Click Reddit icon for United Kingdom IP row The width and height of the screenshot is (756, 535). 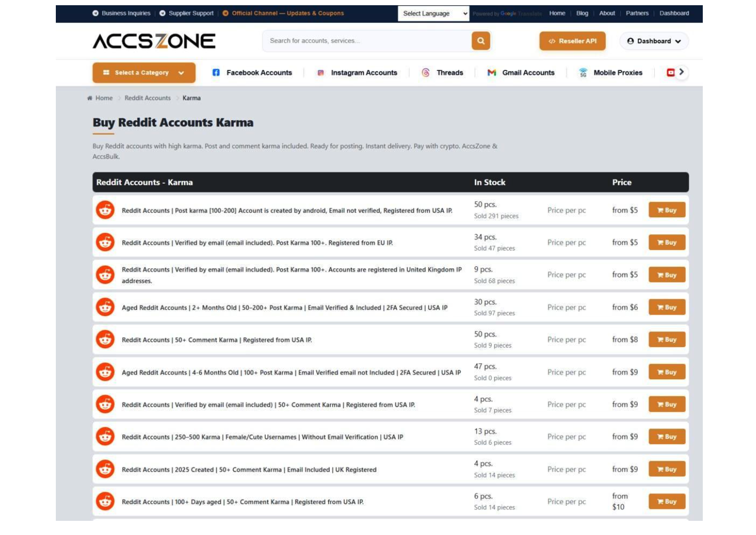pyautogui.click(x=105, y=275)
